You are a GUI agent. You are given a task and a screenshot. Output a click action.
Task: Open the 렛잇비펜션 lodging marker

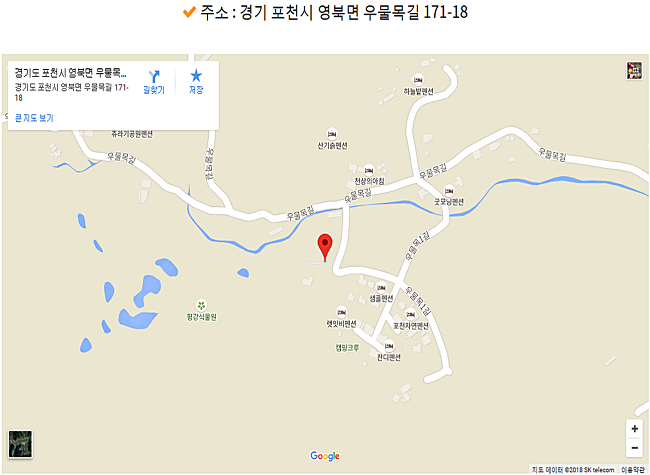click(x=341, y=312)
